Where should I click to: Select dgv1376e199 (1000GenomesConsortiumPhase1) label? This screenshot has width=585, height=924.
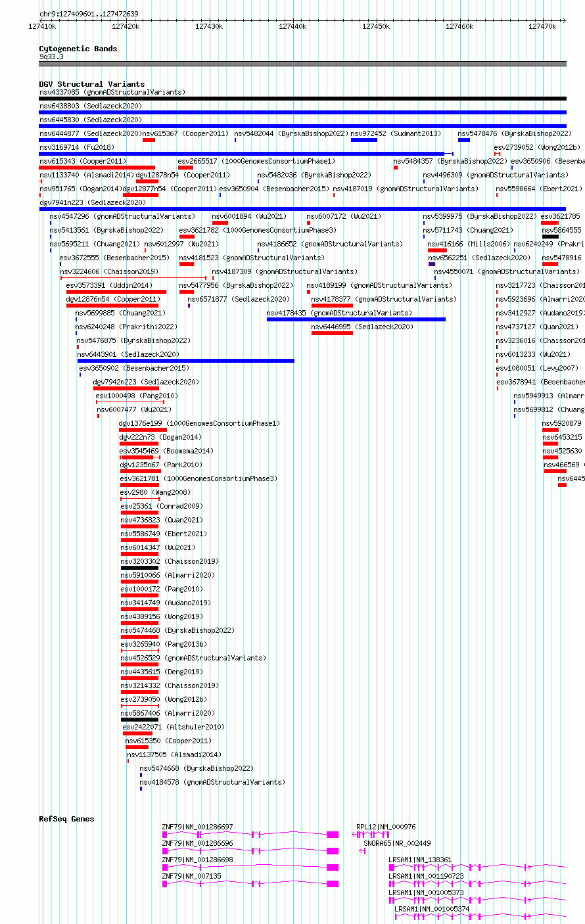199,423
